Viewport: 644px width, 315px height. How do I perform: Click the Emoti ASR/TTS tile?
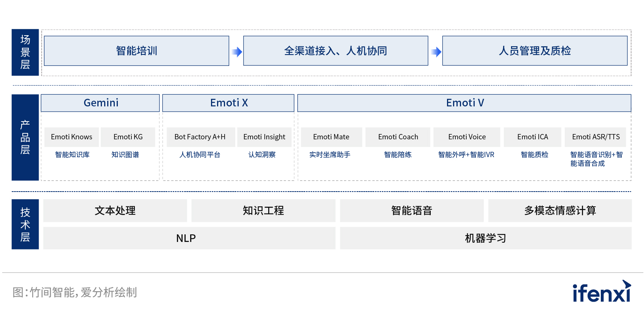click(596, 137)
